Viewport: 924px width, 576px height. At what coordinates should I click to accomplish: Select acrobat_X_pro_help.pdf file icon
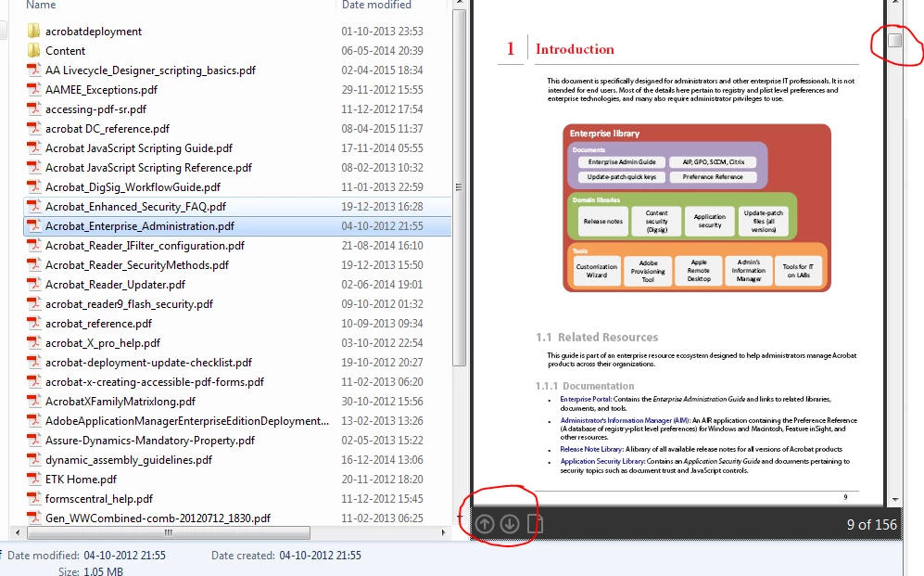34,342
